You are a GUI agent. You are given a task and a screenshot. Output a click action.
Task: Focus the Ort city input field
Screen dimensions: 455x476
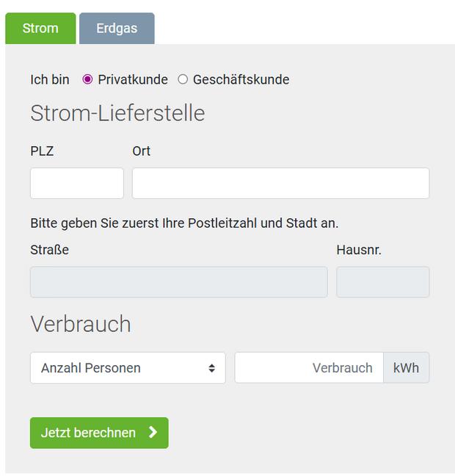pos(280,183)
